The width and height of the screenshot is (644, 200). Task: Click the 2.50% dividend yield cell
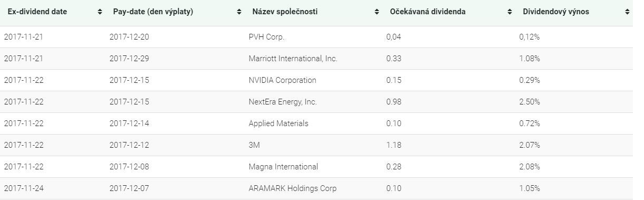pyautogui.click(x=530, y=102)
